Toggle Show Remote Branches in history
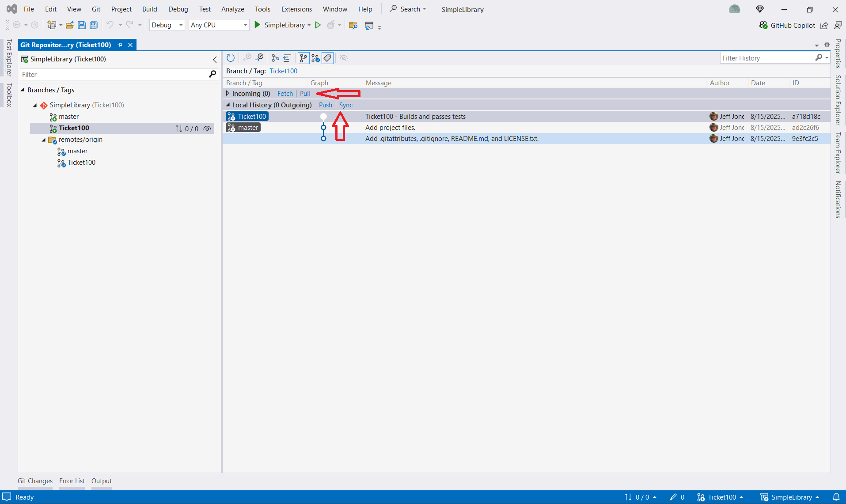 click(x=315, y=58)
